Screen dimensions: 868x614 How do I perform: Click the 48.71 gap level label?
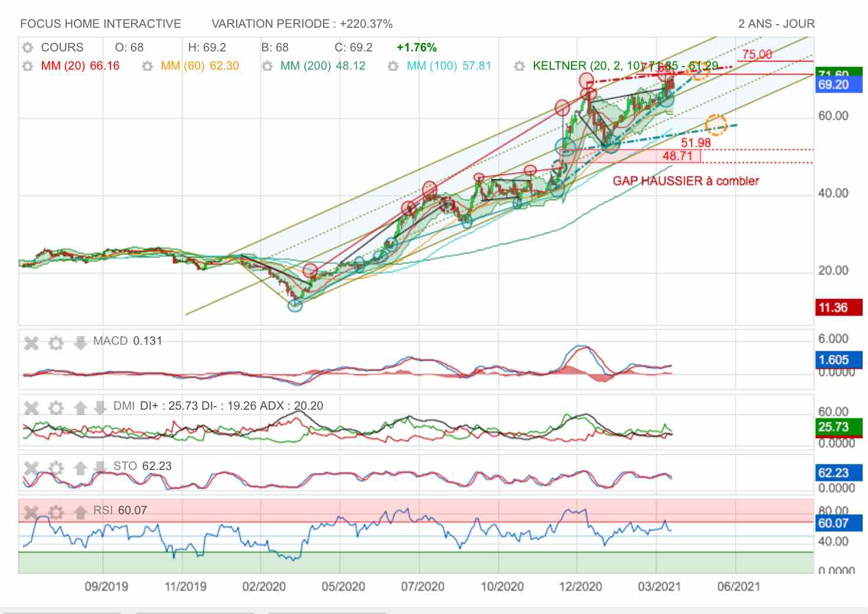677,156
